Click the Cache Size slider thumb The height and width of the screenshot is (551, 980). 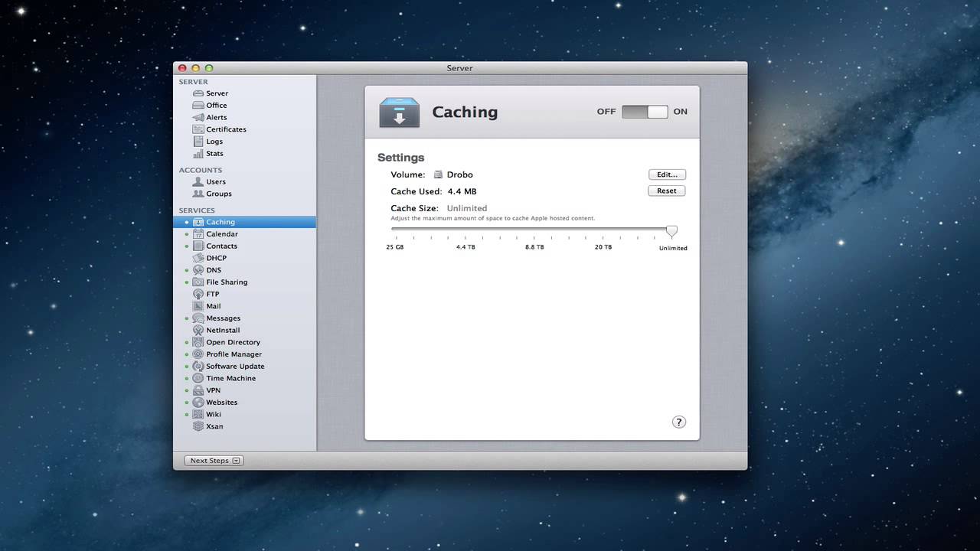[671, 230]
